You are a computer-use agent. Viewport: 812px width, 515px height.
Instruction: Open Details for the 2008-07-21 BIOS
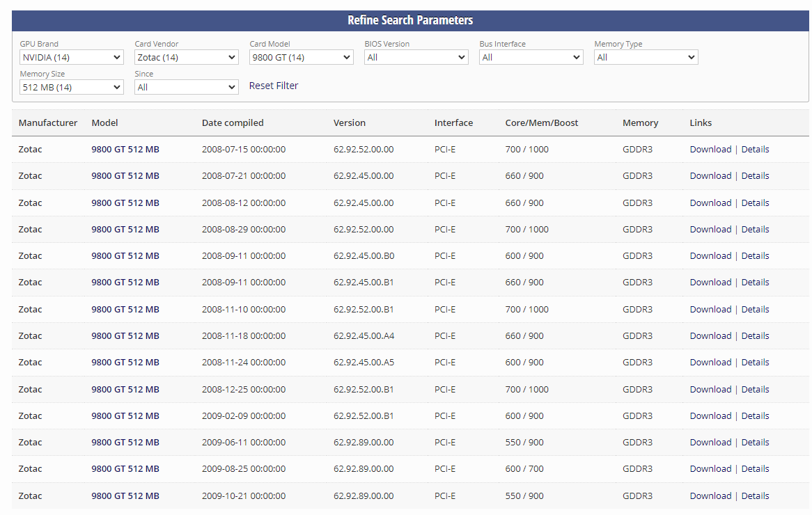coord(755,176)
